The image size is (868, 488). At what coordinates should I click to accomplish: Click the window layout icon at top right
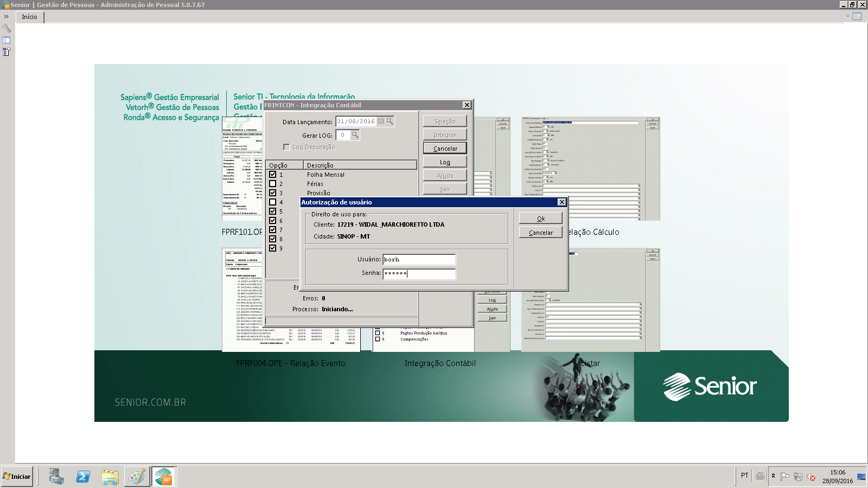point(857,16)
